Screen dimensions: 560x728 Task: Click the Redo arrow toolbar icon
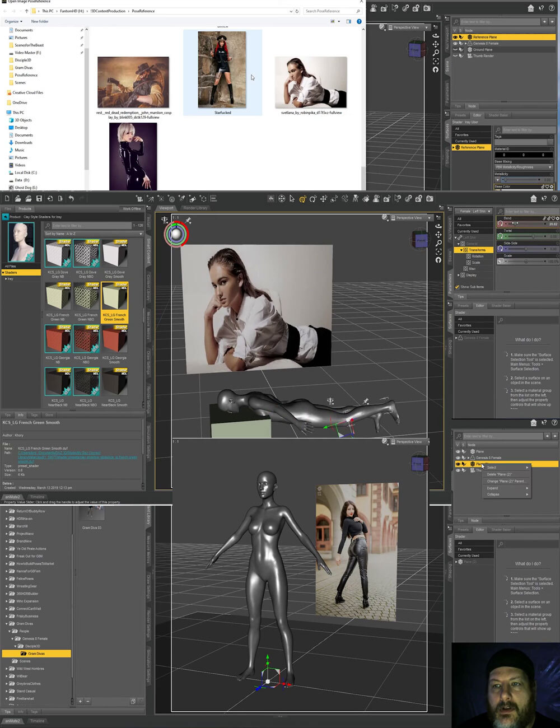82,198
